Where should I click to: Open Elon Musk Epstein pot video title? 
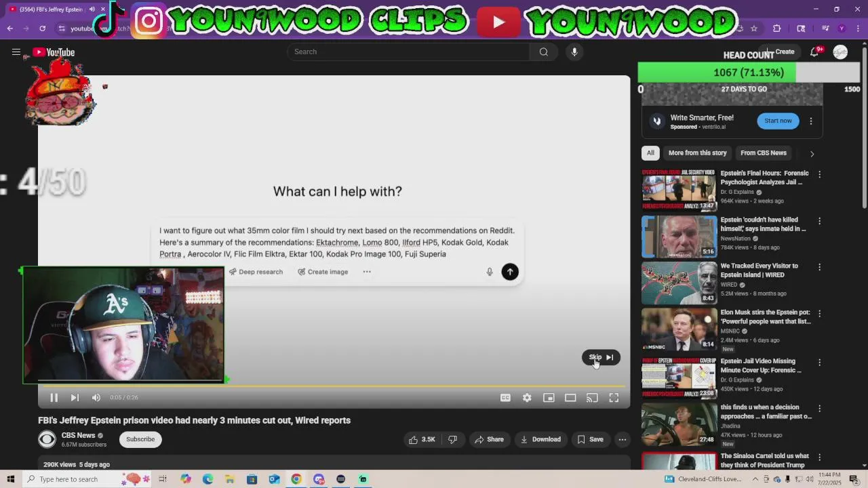766,317
